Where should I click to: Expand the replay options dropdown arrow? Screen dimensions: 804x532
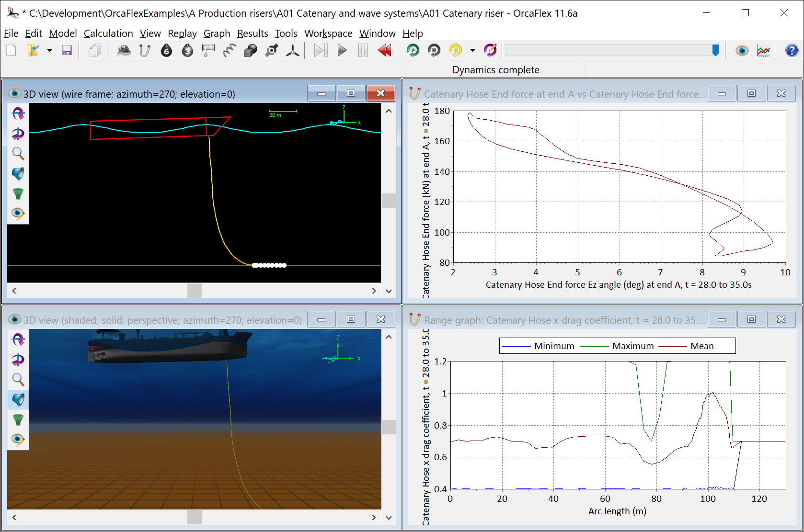472,50
